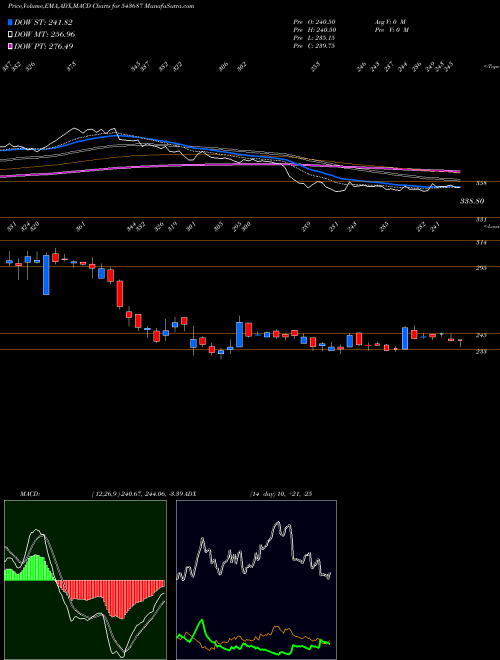Click the 'MACD:' panel label
The image size is (500, 660).
click(x=30, y=494)
